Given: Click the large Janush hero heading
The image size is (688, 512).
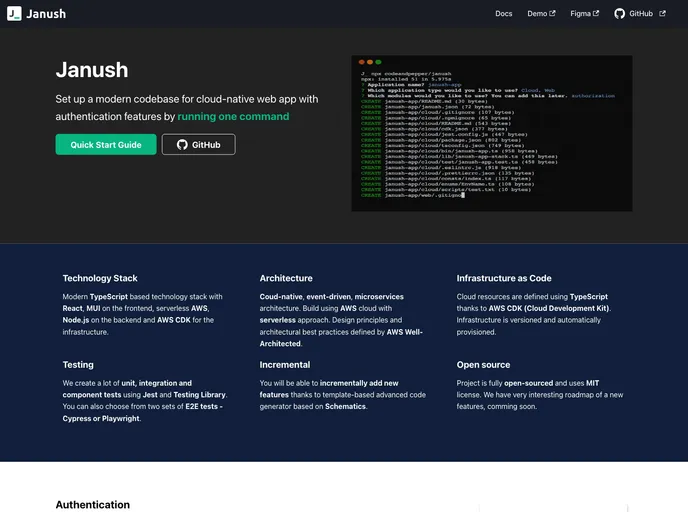Looking at the screenshot, I should click(92, 70).
